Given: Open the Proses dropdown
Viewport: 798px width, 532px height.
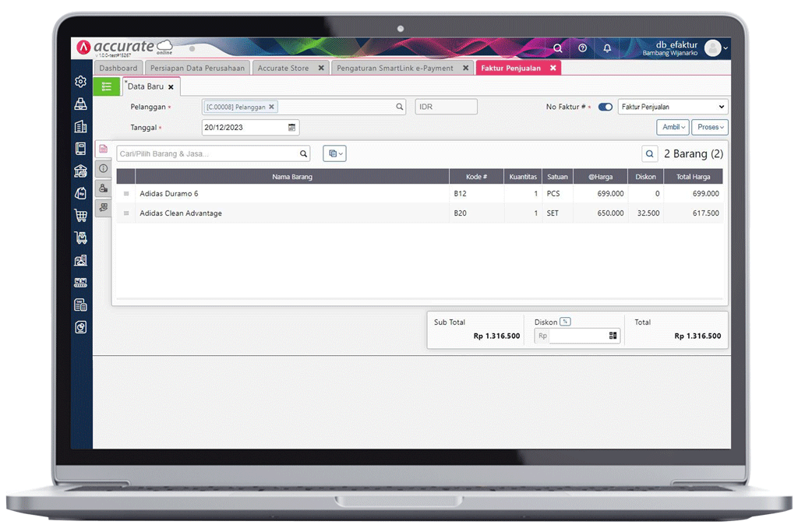Looking at the screenshot, I should point(709,127).
